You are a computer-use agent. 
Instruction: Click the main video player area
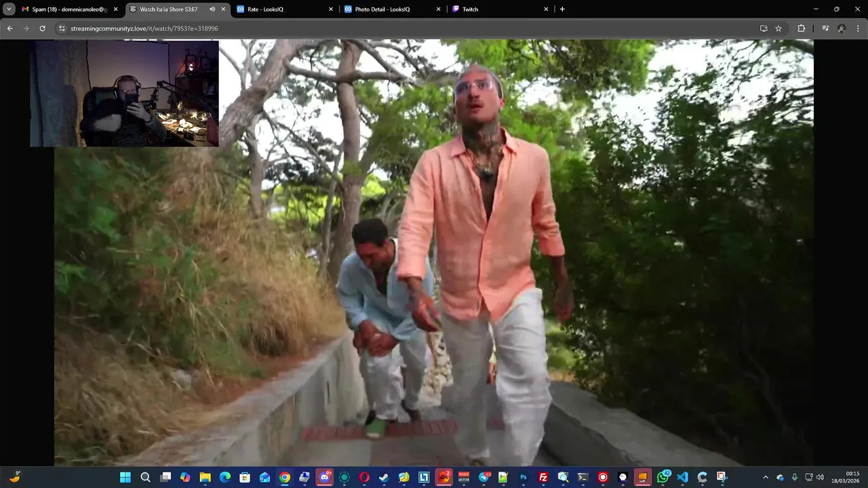click(x=434, y=252)
